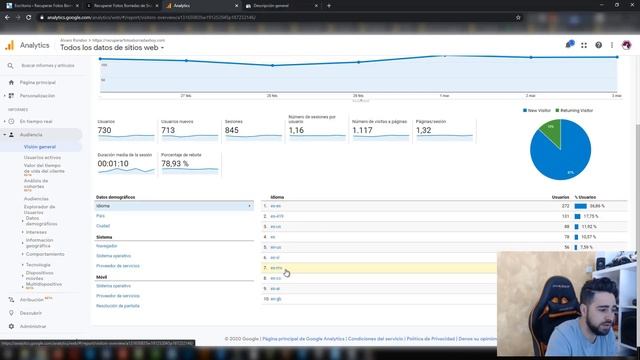640x360 pixels.
Task: Select Resolución de pantalla link
Action: pos(118,306)
